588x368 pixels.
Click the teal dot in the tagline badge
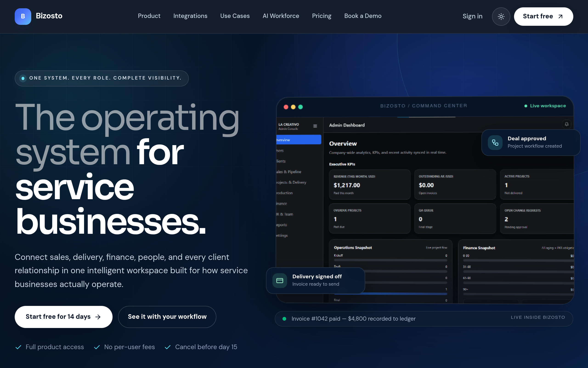click(23, 78)
